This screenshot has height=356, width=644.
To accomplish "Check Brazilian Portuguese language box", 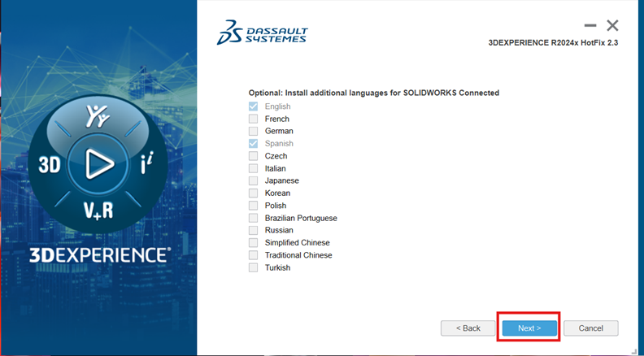I will [254, 218].
